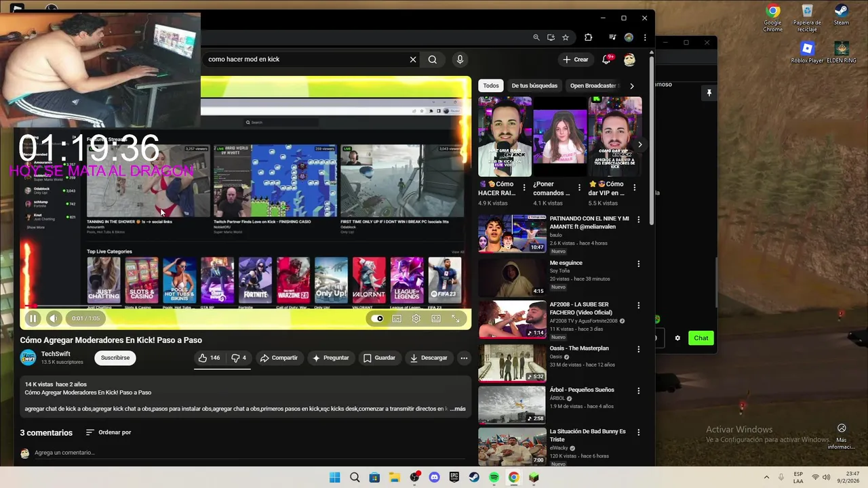Open Spotify from the taskbar
Viewport: 868px width, 488px height.
coord(494,477)
